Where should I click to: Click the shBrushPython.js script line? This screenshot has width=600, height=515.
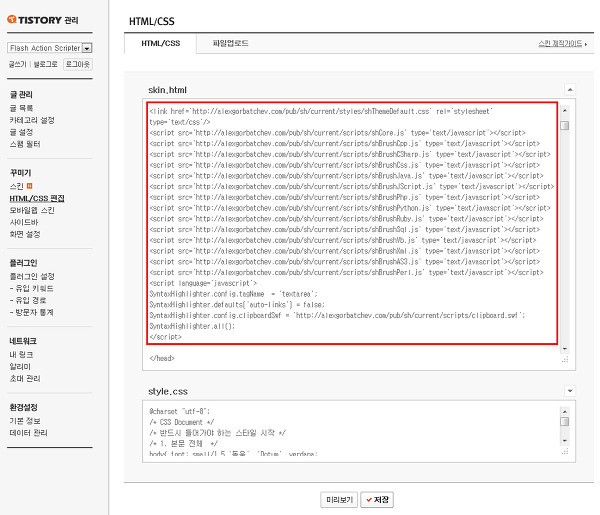click(x=350, y=208)
